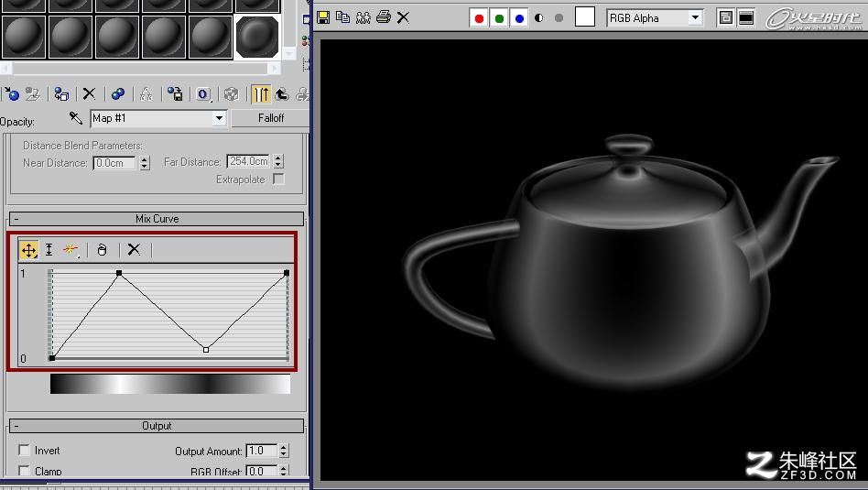Assign Material to Selection icon
868x490 pixels.
[x=61, y=94]
